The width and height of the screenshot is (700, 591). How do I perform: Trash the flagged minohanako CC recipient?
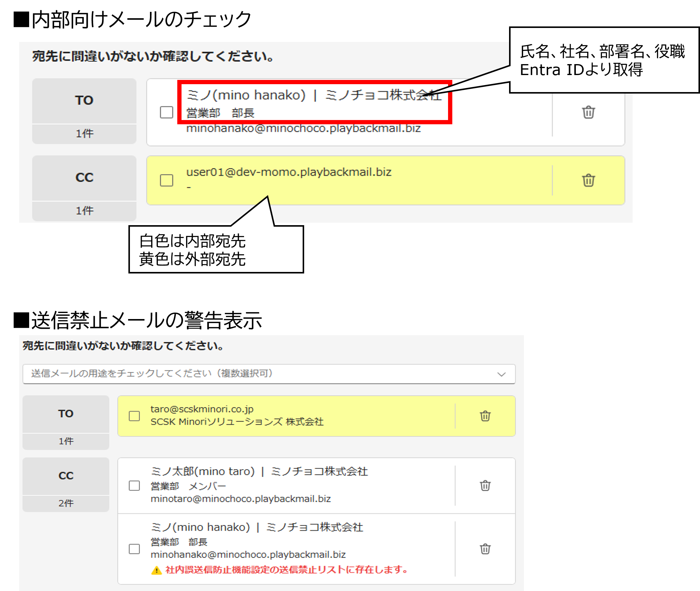click(x=485, y=549)
